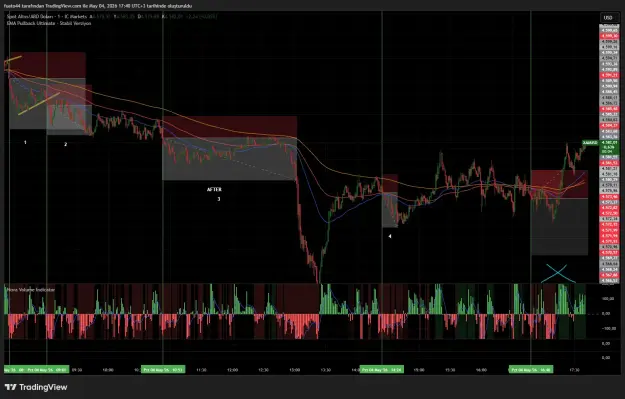The width and height of the screenshot is (625, 399).
Task: Select the short position box labeled 1
Action: tap(47, 90)
